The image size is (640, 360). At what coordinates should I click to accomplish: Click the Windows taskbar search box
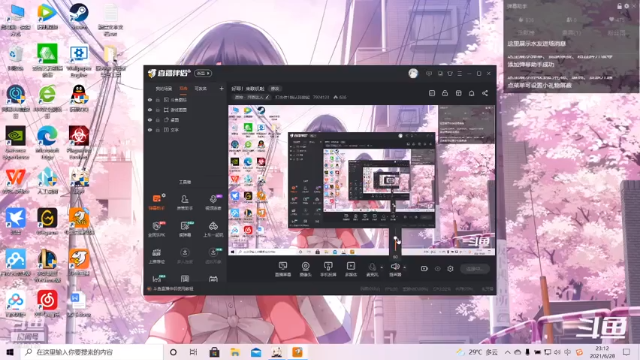[92, 352]
